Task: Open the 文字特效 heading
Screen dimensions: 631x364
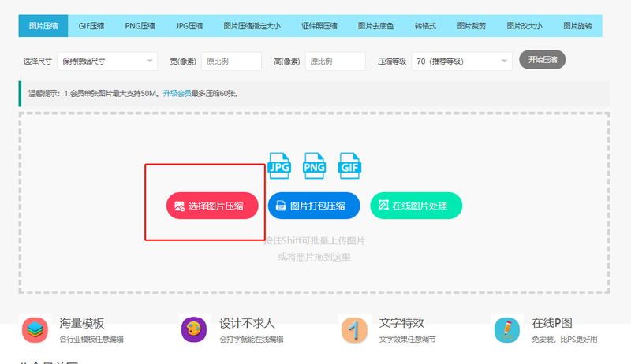Action: [401, 323]
